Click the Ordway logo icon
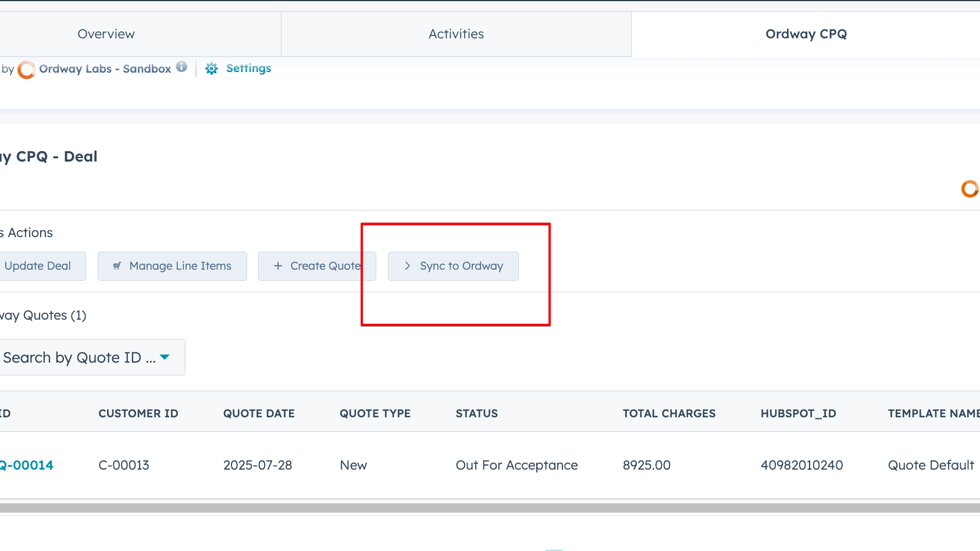This screenshot has height=551, width=980. [x=26, y=70]
